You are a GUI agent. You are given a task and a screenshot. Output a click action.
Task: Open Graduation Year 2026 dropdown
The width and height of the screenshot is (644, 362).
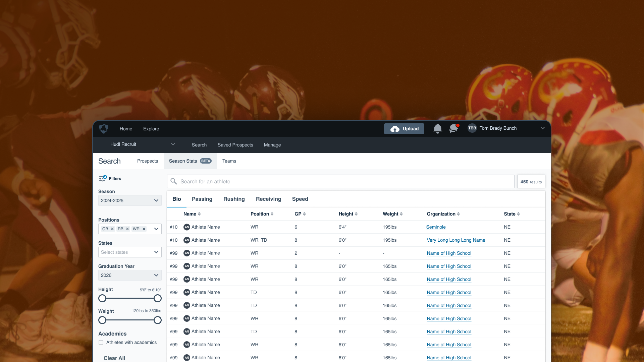[130, 275]
